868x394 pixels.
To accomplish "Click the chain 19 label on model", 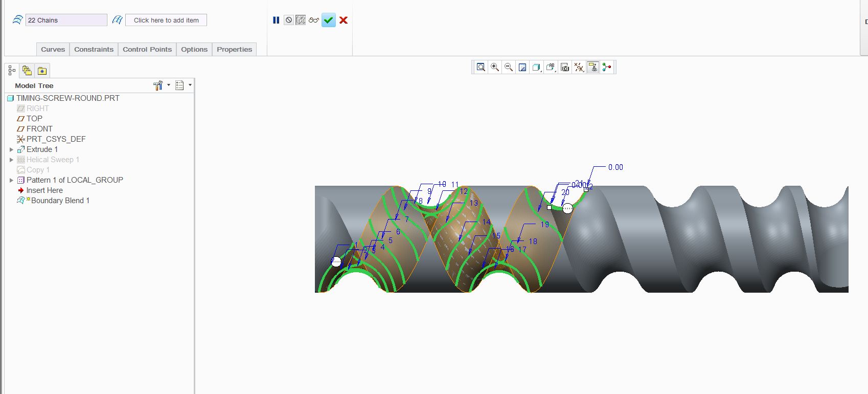I will pyautogui.click(x=545, y=225).
